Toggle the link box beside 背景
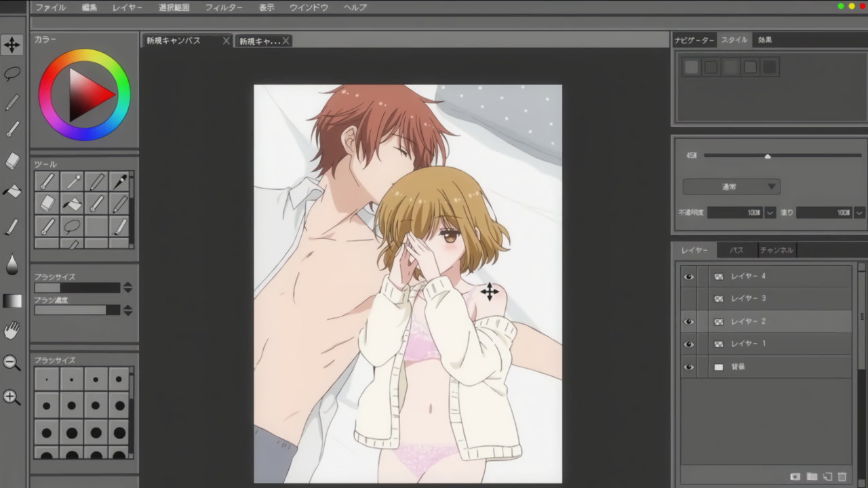The height and width of the screenshot is (488, 868). coord(703,367)
